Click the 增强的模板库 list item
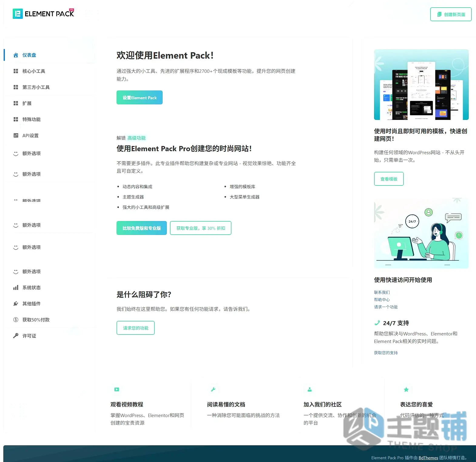This screenshot has height=462, width=476. (242, 187)
